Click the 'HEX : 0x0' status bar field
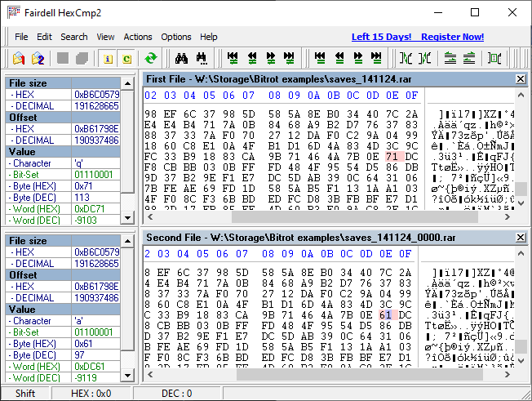532x401 pixels. point(91,394)
